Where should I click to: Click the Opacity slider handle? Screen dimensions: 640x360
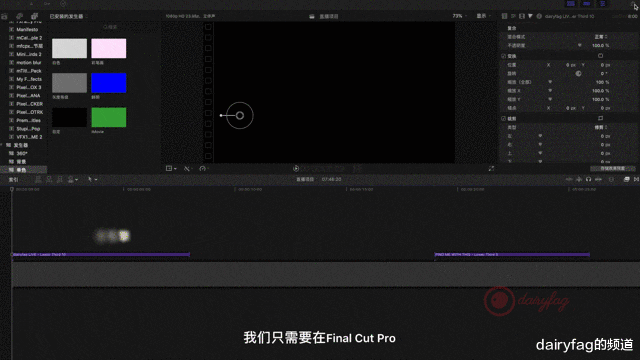tap(580, 45)
